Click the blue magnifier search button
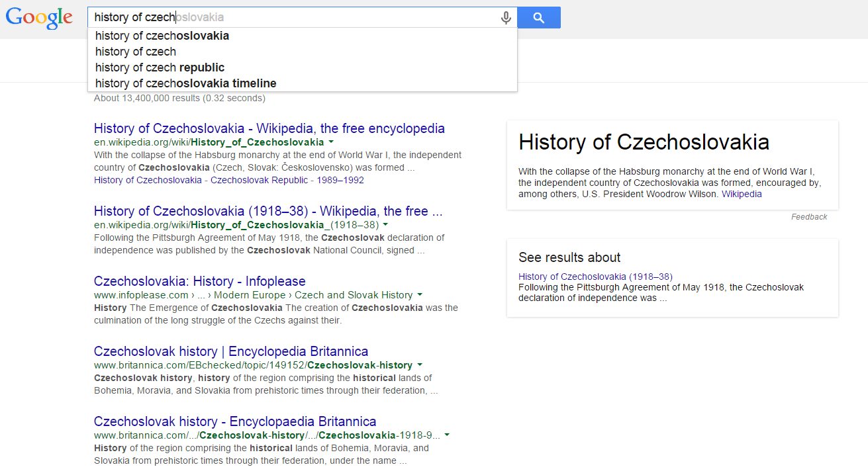This screenshot has height=475, width=868. 539,18
